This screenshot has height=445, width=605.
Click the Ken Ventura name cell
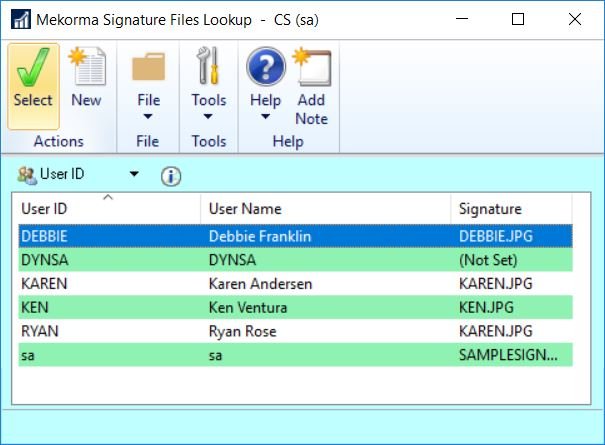pyautogui.click(x=248, y=308)
